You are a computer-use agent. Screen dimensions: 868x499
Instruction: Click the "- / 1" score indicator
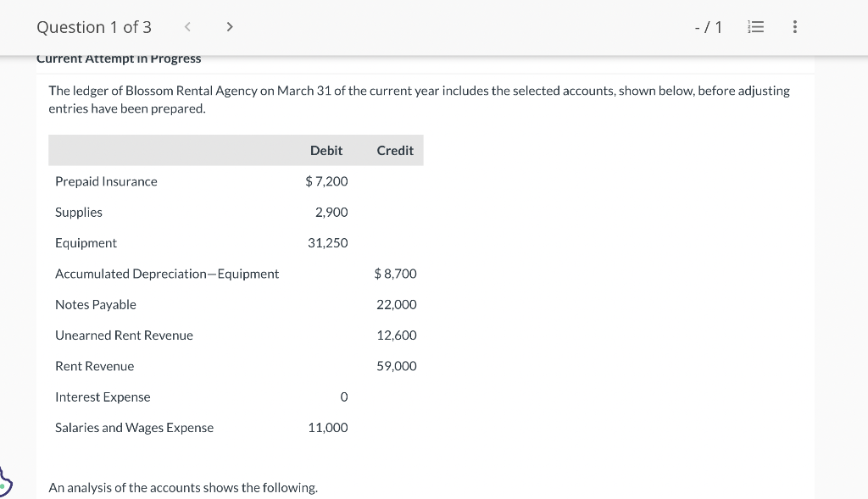708,27
